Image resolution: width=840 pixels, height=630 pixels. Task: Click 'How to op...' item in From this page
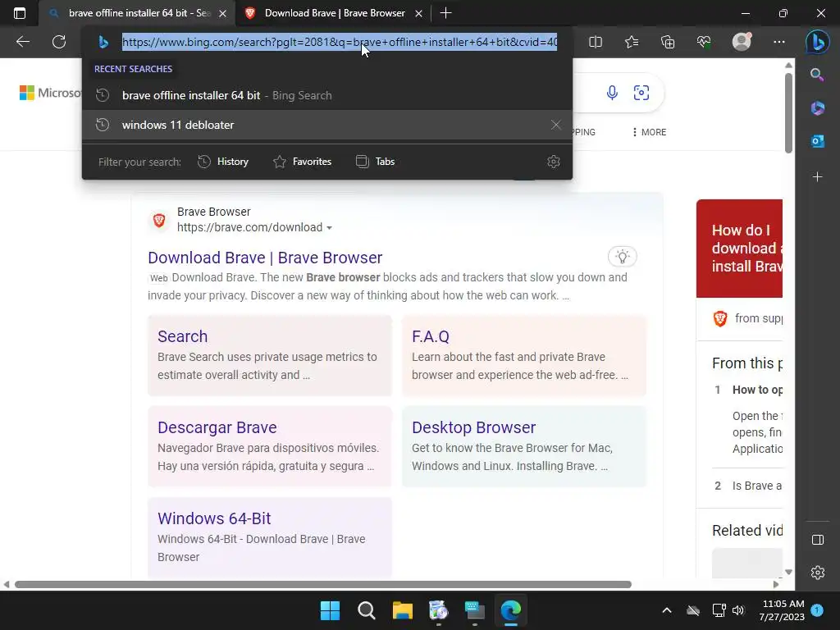click(x=757, y=390)
